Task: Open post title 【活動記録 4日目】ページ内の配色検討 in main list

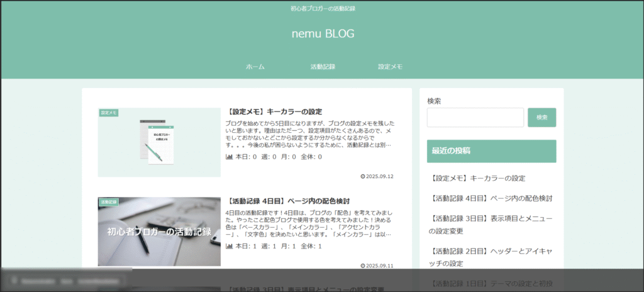Action: point(296,201)
